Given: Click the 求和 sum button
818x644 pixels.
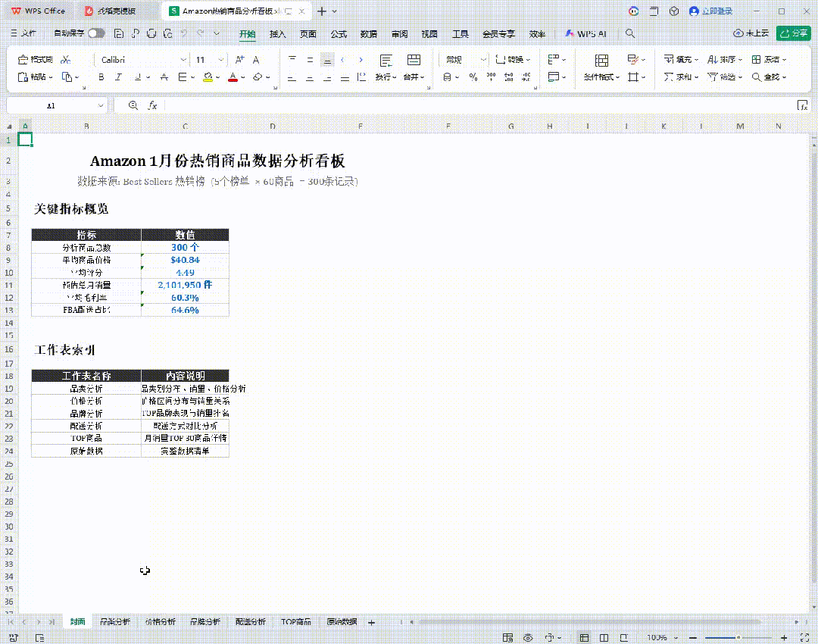Looking at the screenshot, I should [x=681, y=77].
